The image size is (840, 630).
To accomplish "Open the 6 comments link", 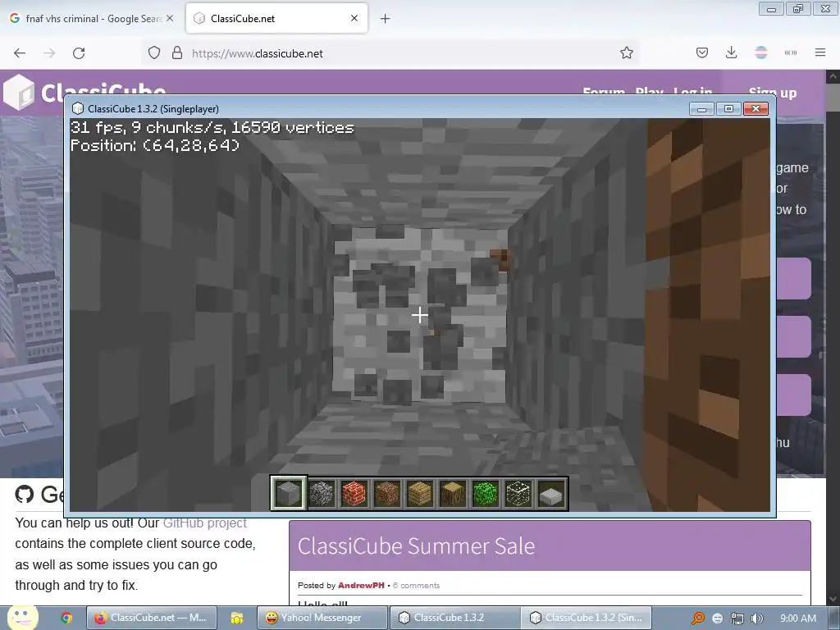I will [416, 586].
